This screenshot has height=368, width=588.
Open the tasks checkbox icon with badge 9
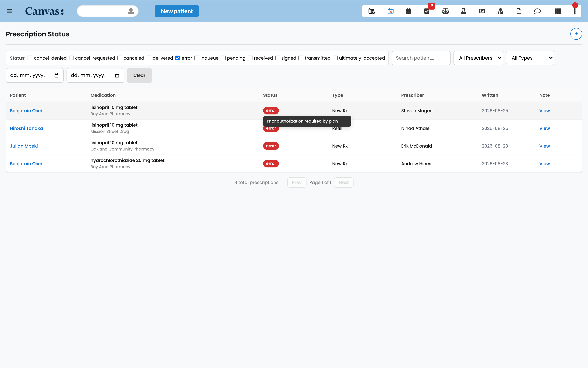427,11
